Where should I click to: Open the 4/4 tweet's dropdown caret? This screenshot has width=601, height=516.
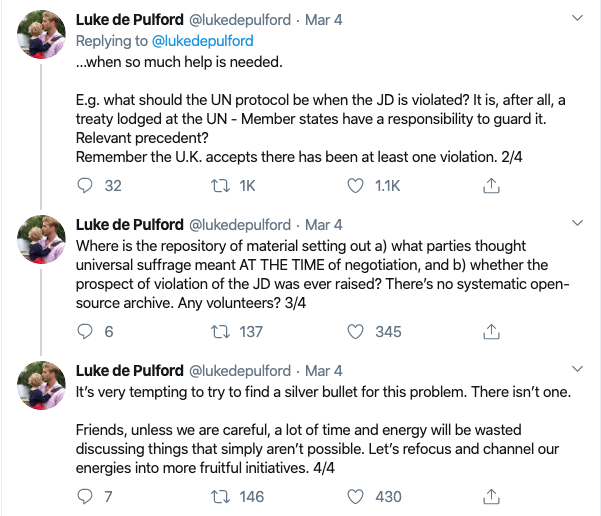click(x=578, y=369)
